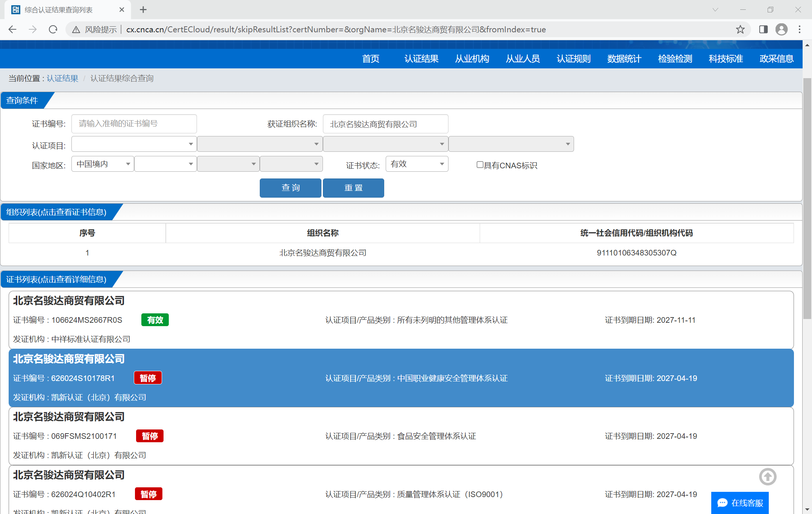Viewport: 812px width, 514px height.
Task: Bookmark this page with the star icon
Action: 740,29
